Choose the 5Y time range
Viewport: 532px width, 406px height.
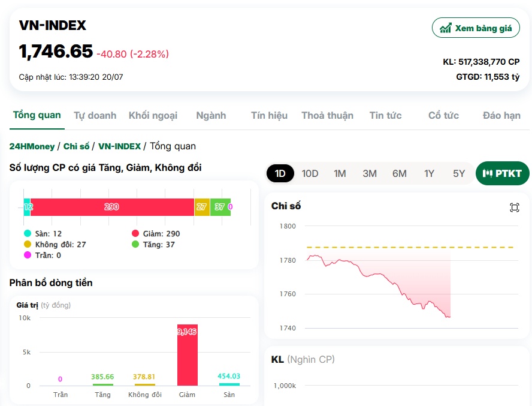(x=459, y=173)
